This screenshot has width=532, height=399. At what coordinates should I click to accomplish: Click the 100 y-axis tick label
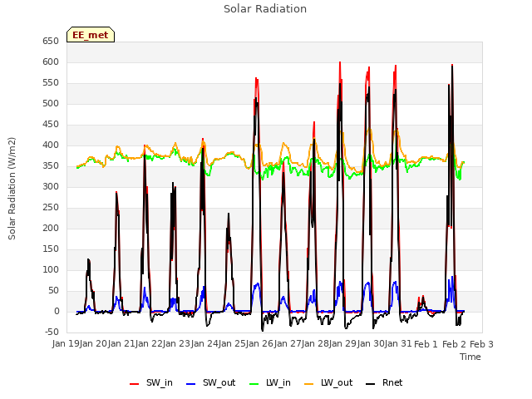pyautogui.click(x=51, y=269)
